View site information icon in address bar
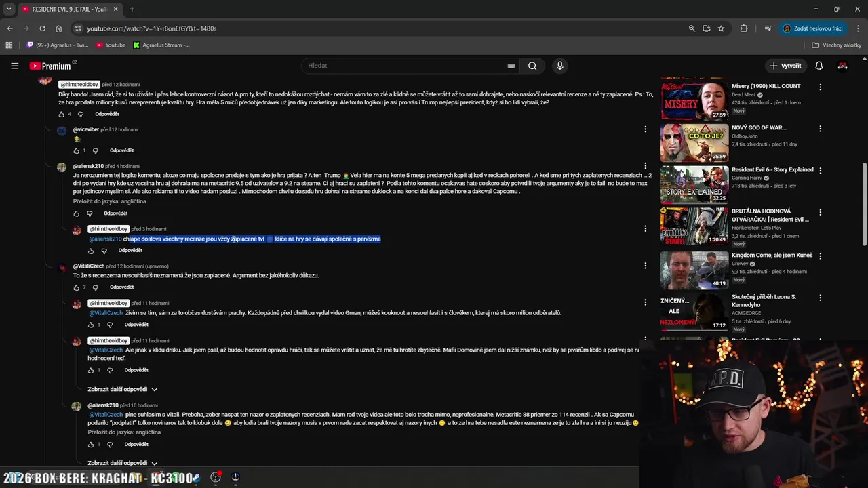 pos(78,28)
